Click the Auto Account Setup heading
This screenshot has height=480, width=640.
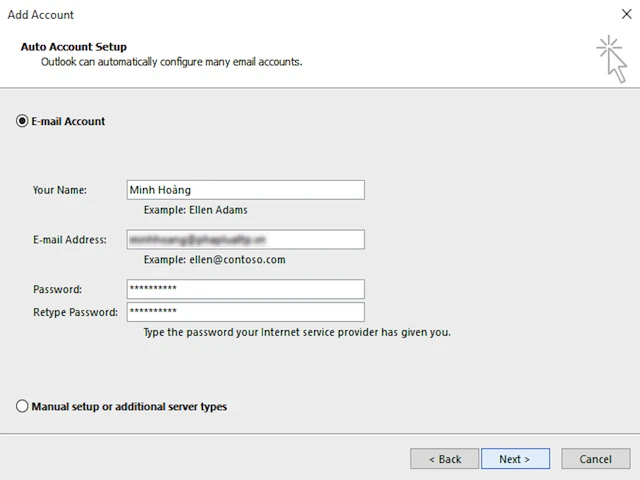coord(73,47)
